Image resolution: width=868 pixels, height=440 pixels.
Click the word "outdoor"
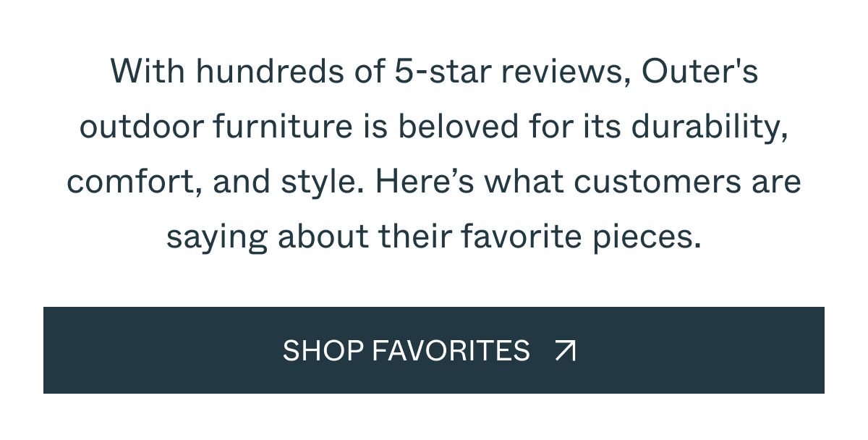click(142, 127)
